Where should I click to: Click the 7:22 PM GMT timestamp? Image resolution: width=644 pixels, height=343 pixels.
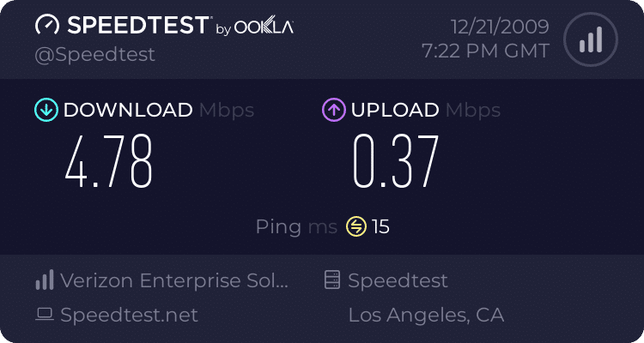(485, 51)
